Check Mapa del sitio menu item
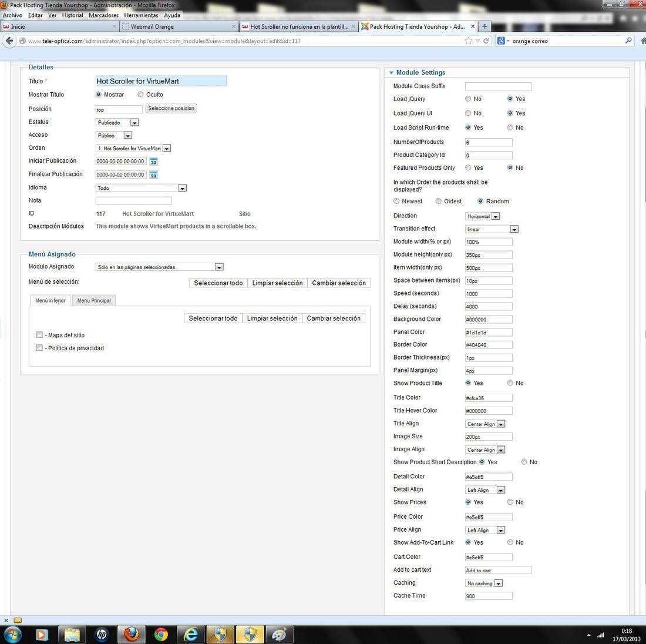This screenshot has width=646, height=644. (39, 335)
